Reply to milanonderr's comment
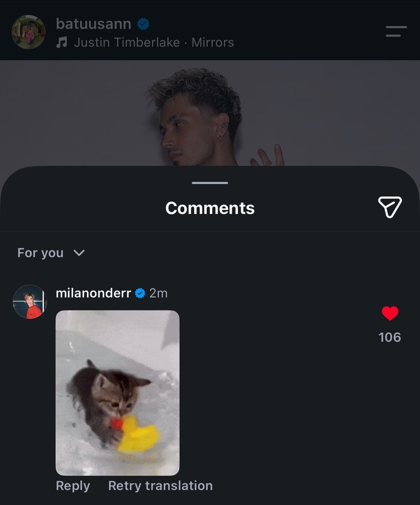Viewport: 420px width, 505px height. (73, 486)
